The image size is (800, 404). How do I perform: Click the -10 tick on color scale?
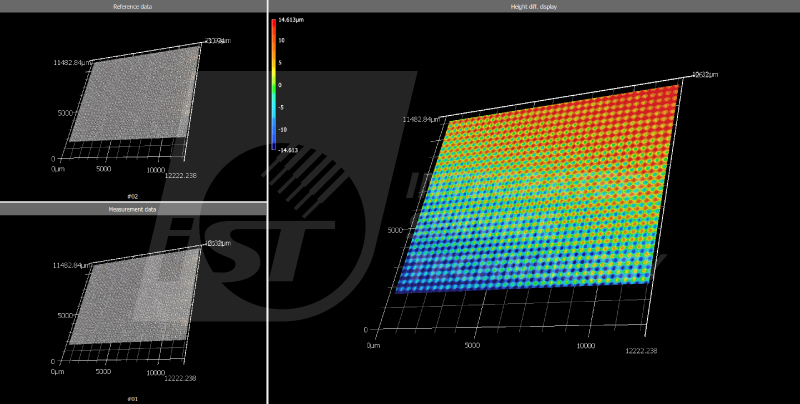pos(282,130)
